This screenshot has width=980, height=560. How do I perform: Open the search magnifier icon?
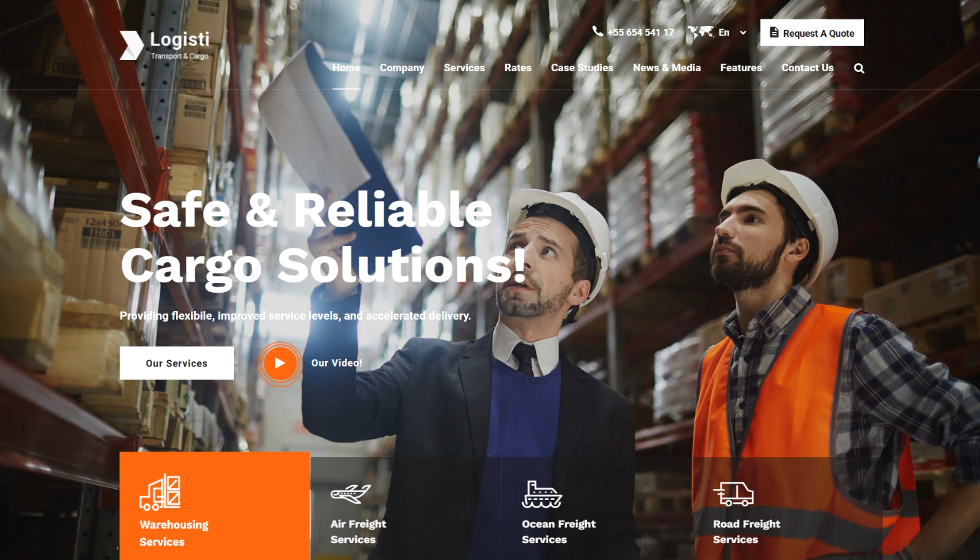(859, 68)
